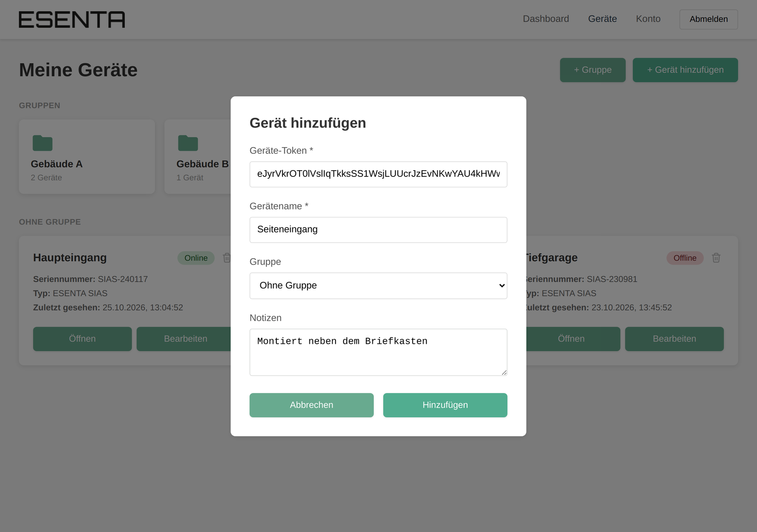Screen dimensions: 757x532
Task: Click timestamp 25.10.2026, 13:04:52
Action: pyautogui.click(x=143, y=308)
